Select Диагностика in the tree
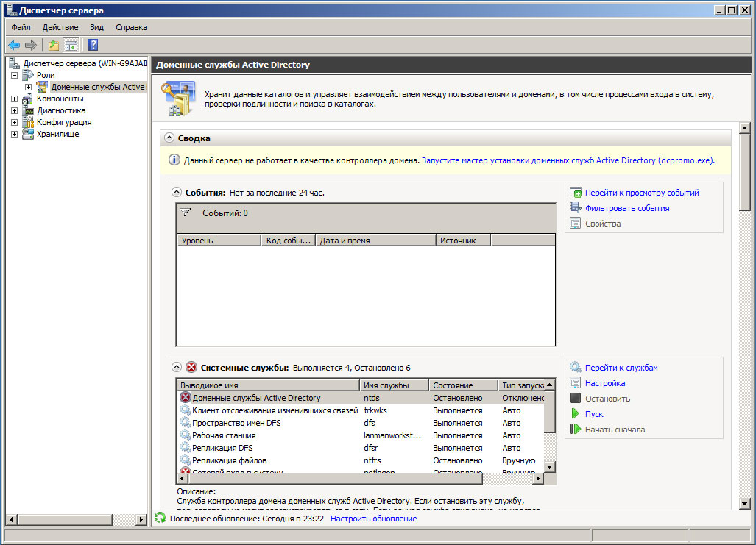 [60, 110]
